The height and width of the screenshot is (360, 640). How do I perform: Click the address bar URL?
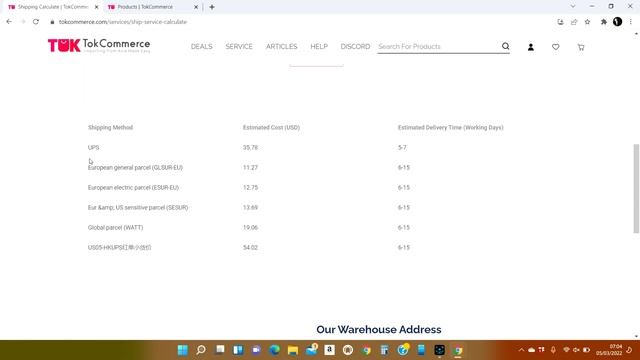point(123,22)
